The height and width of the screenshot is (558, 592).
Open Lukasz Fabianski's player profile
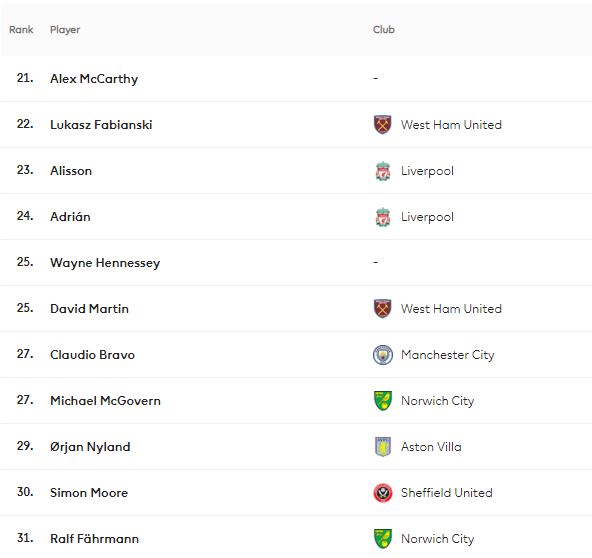pyautogui.click(x=101, y=125)
